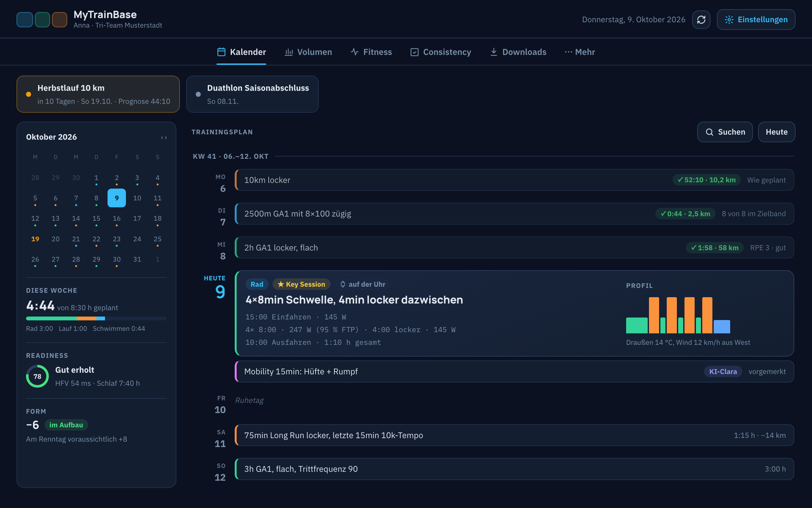Image resolution: width=812 pixels, height=508 pixels.
Task: Select day 31 in mini calendar
Action: pos(137,259)
